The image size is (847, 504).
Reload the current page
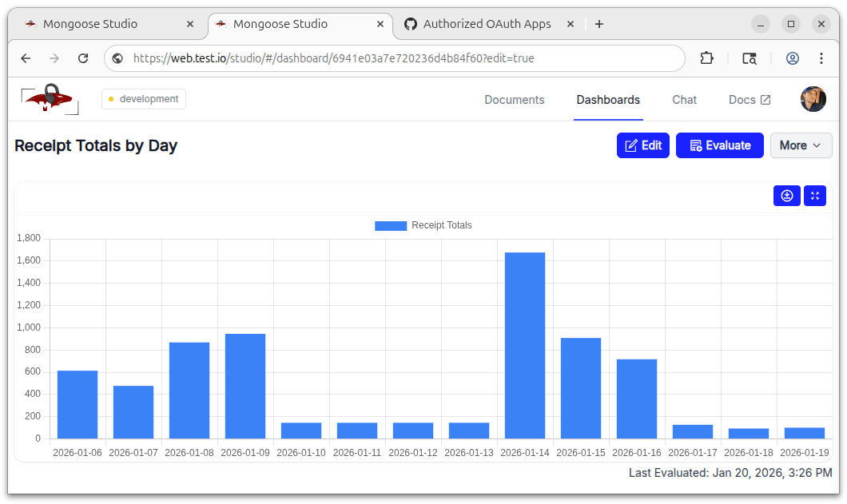click(82, 58)
